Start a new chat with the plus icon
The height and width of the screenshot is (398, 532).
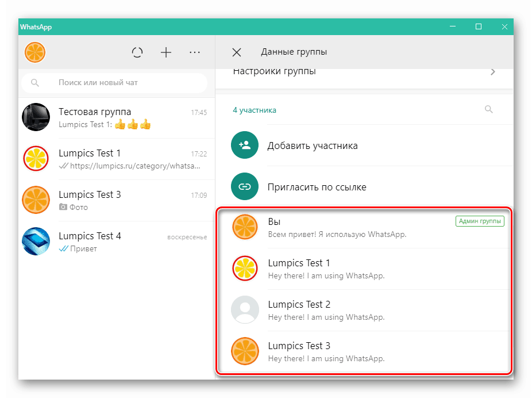click(x=166, y=52)
